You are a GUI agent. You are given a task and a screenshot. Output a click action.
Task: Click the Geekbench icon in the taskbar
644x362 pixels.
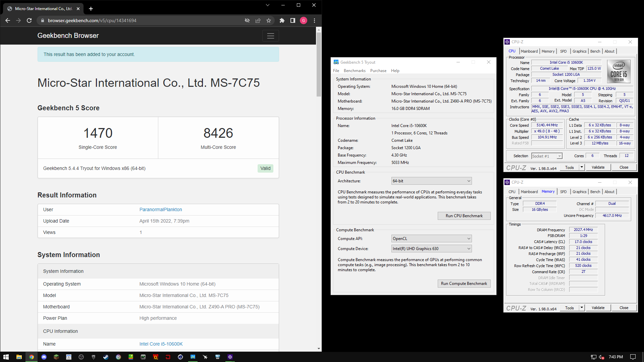click(x=193, y=357)
